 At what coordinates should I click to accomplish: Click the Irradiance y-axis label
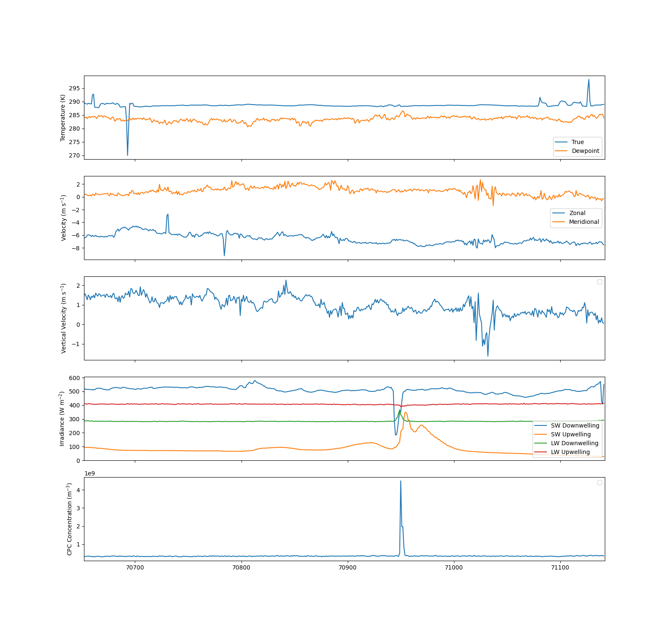[x=62, y=419]
